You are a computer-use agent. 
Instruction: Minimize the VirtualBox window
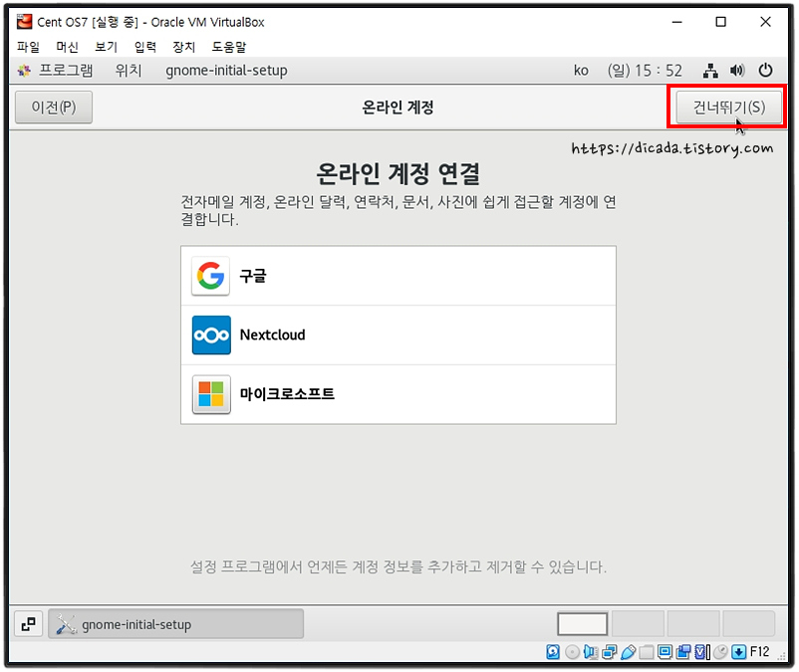(x=676, y=22)
